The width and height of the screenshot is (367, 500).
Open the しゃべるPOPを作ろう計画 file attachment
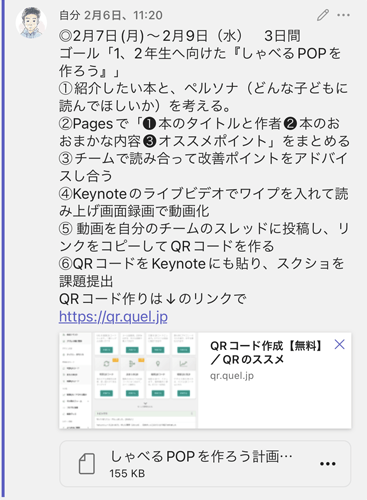pos(205,464)
